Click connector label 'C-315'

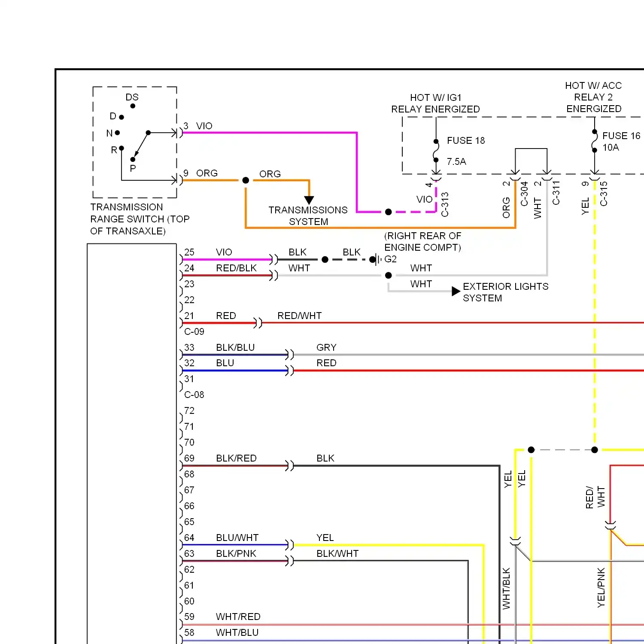(x=604, y=194)
